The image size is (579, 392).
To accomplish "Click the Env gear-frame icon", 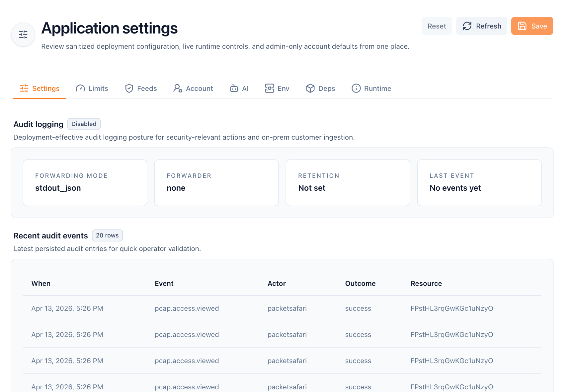I will point(270,88).
